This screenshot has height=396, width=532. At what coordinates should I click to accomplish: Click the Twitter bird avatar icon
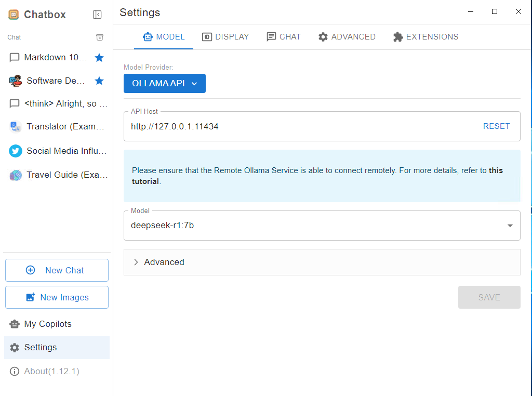tap(15, 151)
